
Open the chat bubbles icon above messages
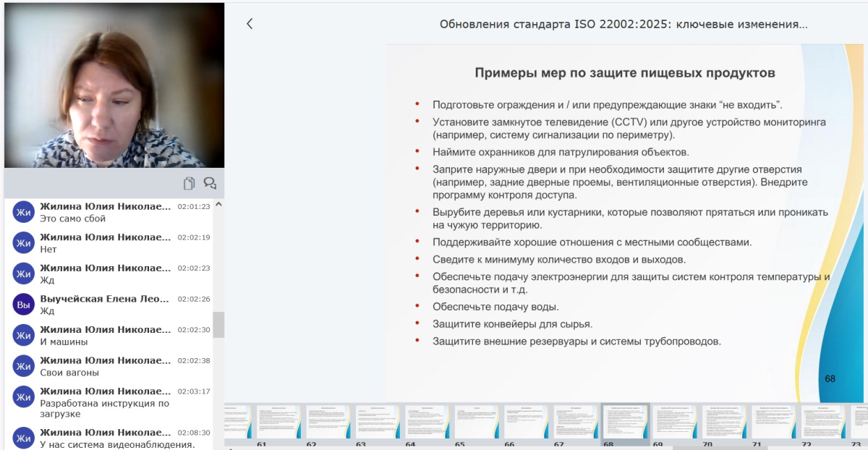[x=210, y=183]
